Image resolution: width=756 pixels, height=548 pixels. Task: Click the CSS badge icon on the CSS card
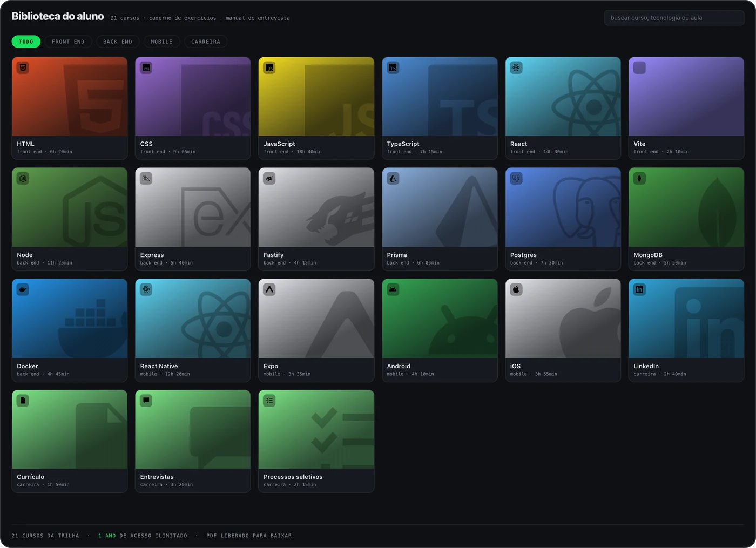tap(146, 67)
